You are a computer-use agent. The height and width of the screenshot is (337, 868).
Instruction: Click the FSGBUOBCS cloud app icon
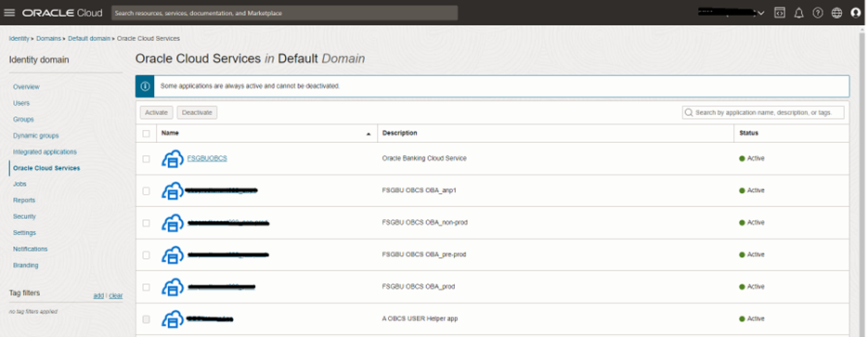click(172, 159)
